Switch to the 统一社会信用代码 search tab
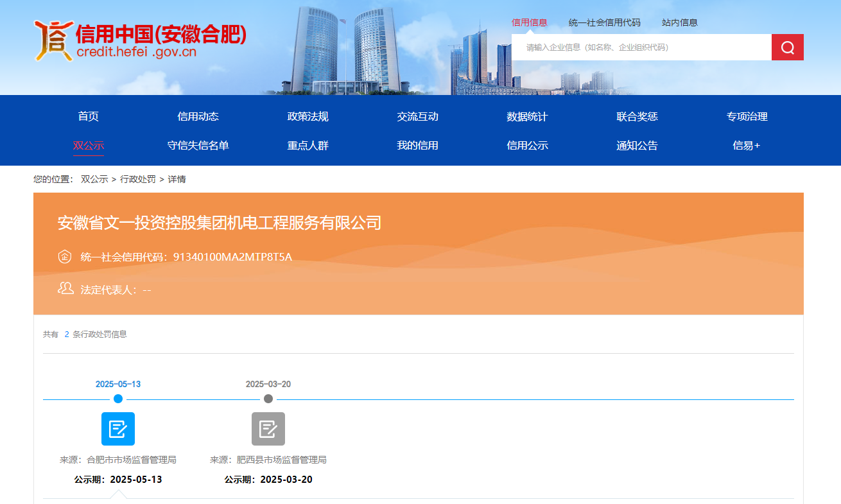841x504 pixels. (605, 22)
